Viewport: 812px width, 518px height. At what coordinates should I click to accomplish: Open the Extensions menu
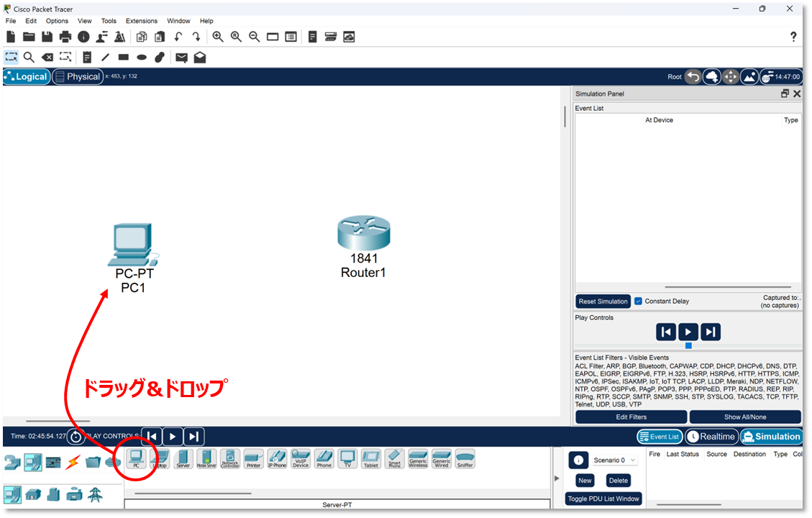coord(142,21)
